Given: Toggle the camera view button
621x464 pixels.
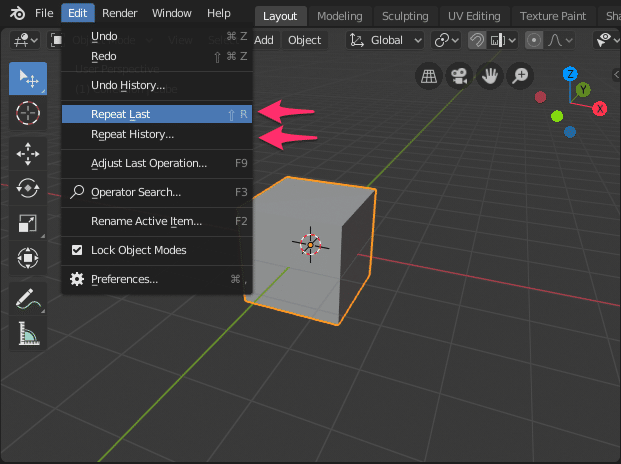Looking at the screenshot, I should coord(459,76).
